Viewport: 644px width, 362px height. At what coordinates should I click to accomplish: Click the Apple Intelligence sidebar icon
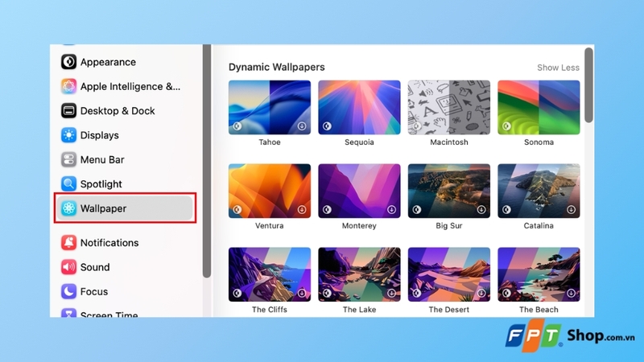click(x=68, y=86)
